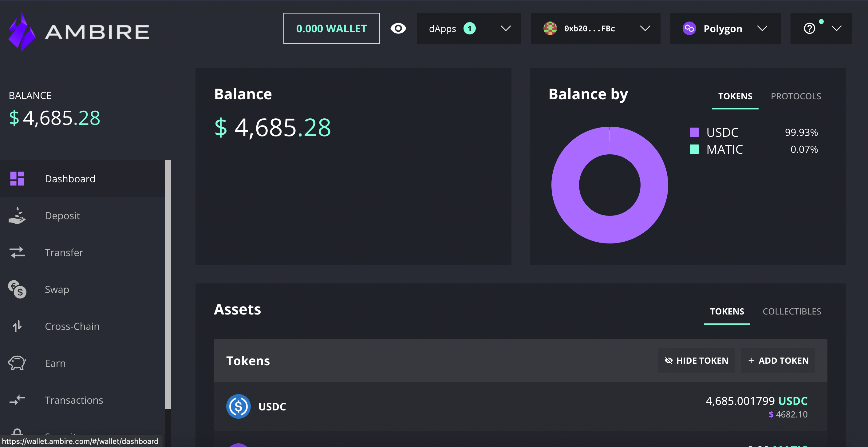
Task: Switch to the Collectibles tab
Action: pyautogui.click(x=791, y=311)
